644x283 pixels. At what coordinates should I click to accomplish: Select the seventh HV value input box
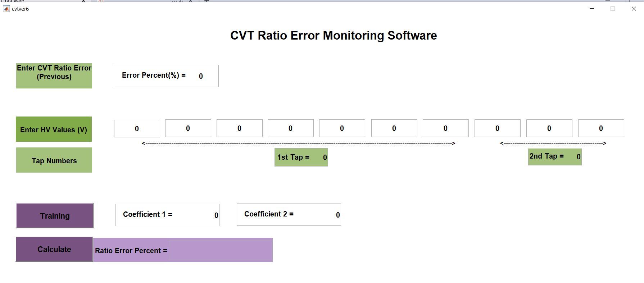[x=445, y=128]
